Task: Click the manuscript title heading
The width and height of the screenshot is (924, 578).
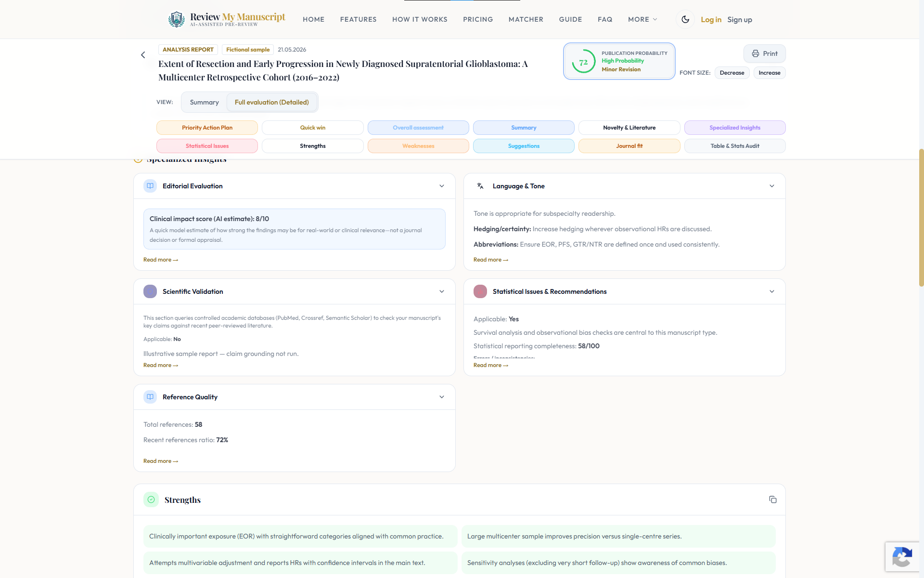Action: (x=343, y=70)
